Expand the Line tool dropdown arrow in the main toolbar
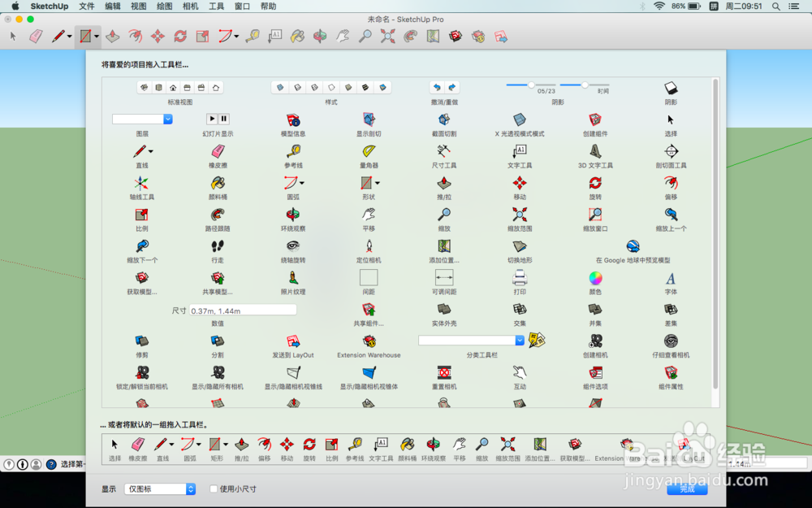The width and height of the screenshot is (812, 508). pos(69,37)
